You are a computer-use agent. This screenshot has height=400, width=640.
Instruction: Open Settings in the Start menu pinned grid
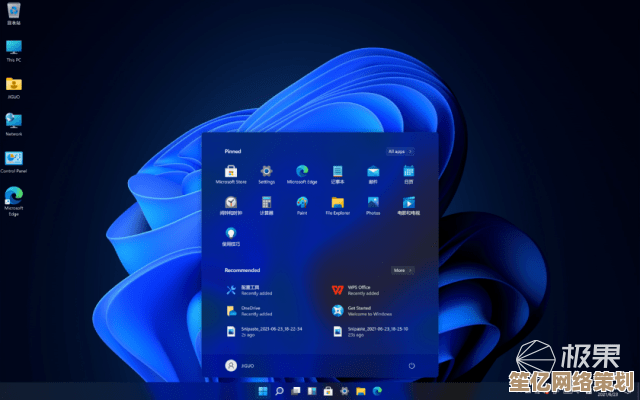coord(266,172)
